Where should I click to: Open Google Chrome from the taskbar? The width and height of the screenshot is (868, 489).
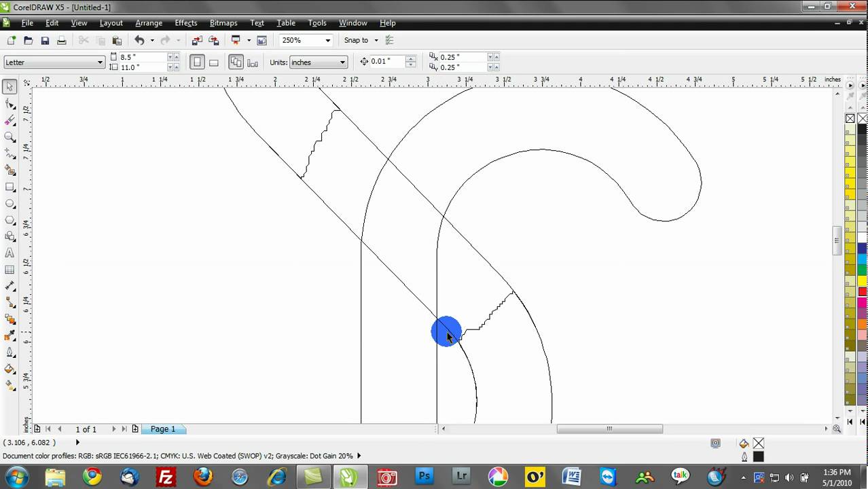(x=92, y=477)
